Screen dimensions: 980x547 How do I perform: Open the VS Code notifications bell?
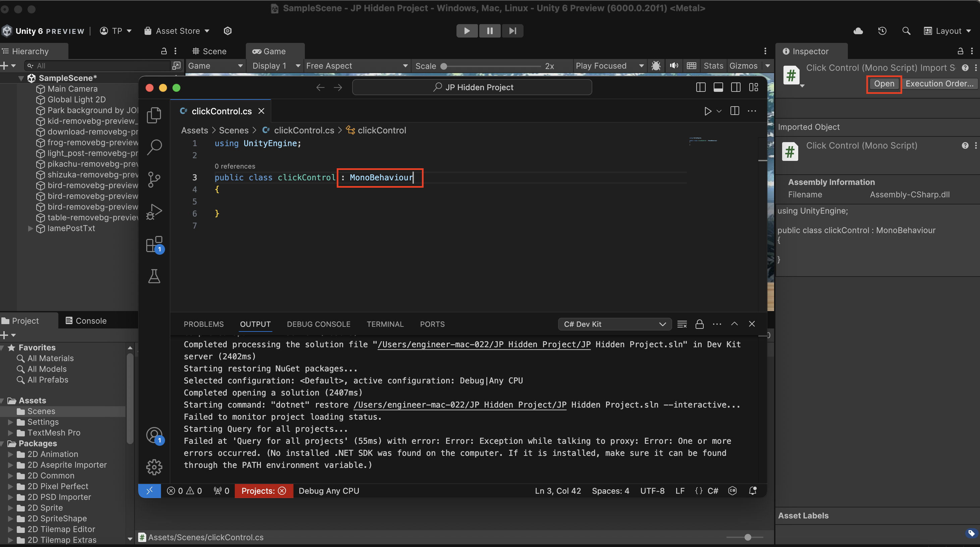coord(753,491)
